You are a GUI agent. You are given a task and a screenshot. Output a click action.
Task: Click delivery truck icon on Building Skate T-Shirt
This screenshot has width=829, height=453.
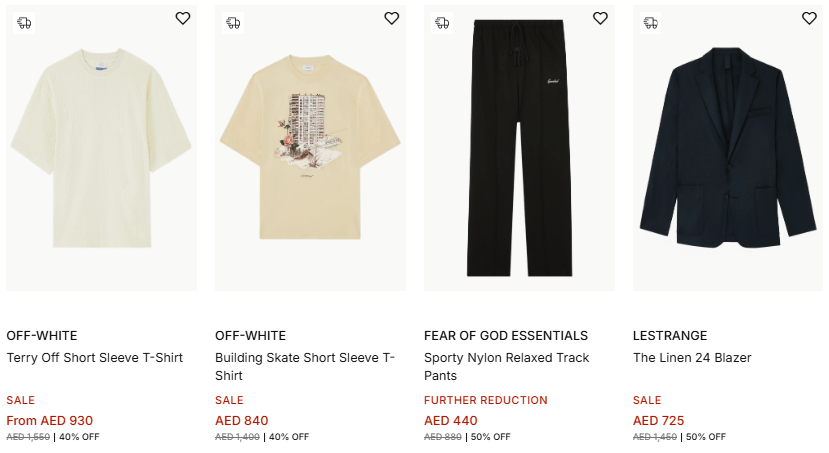coord(233,22)
